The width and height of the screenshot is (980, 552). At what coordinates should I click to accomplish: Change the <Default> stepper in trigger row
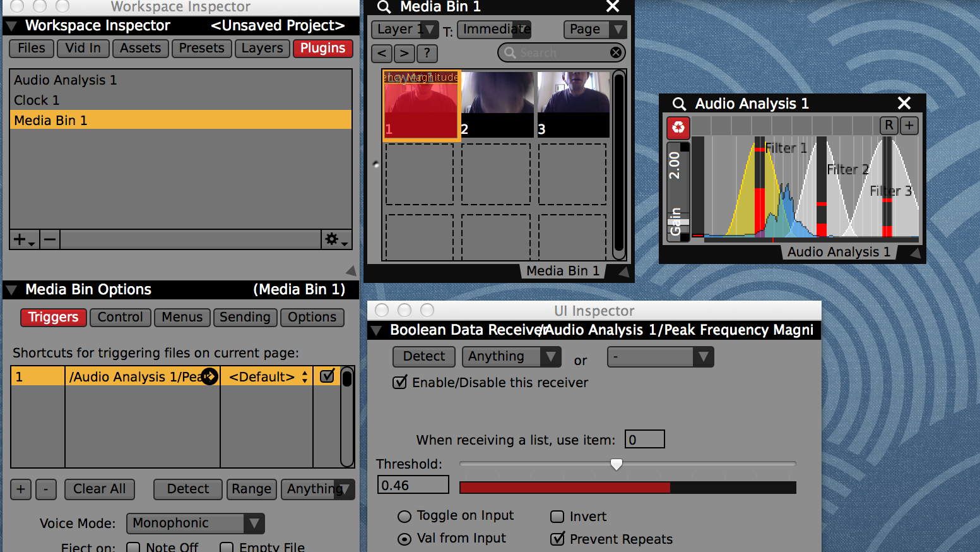[x=305, y=377]
